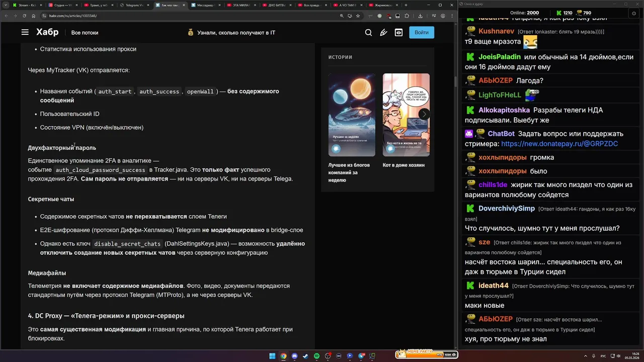Open the donatepay.ru link in ChatBot message
Screen dimensions: 644x362
point(559,144)
